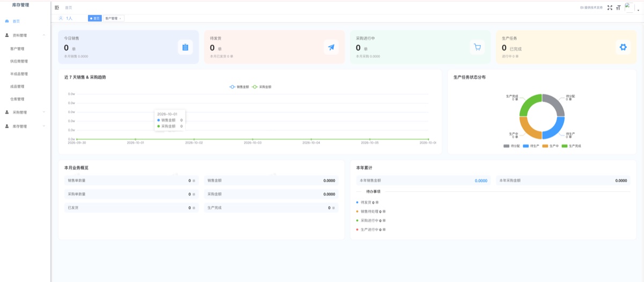
Task: Expand the sidebar 库存管理 menu chevron
Action: (44, 126)
